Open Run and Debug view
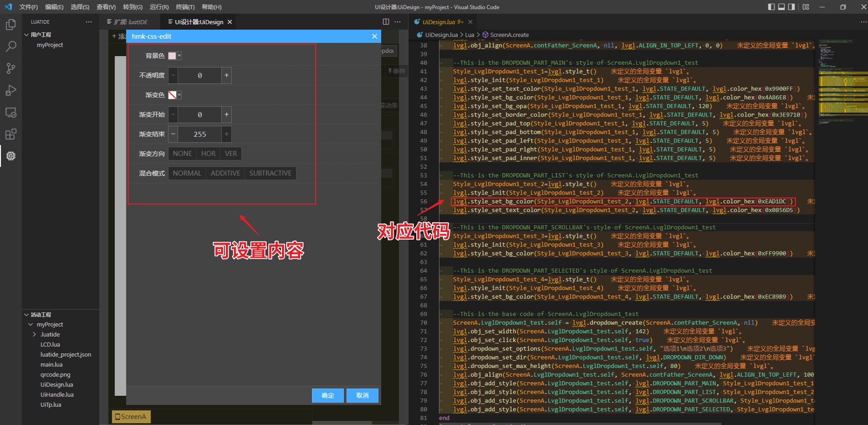 [x=11, y=90]
